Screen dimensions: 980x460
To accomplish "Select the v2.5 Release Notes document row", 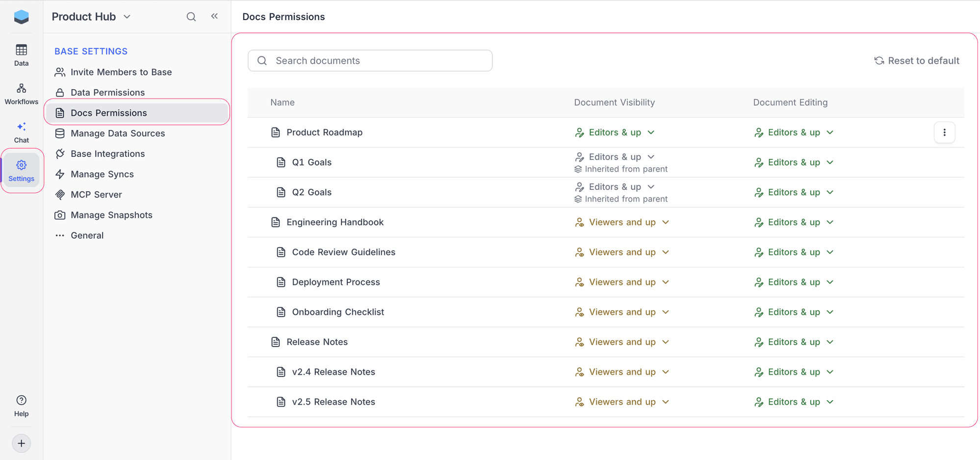I will (334, 402).
